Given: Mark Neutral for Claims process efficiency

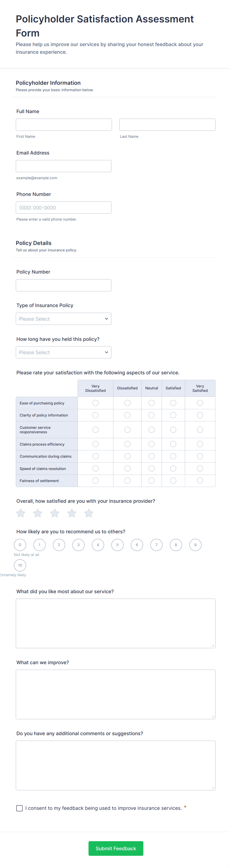Looking at the screenshot, I should pyautogui.click(x=151, y=444).
